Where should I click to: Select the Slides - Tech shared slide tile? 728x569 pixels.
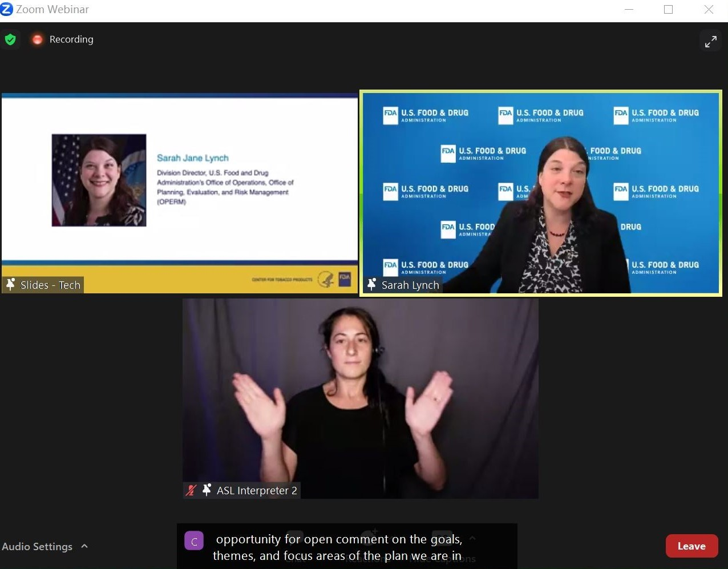pos(179,193)
